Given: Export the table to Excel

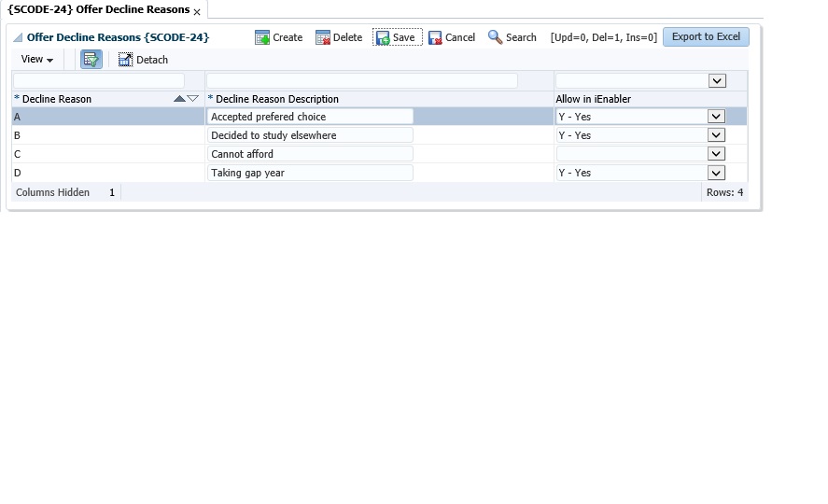Looking at the screenshot, I should point(706,37).
